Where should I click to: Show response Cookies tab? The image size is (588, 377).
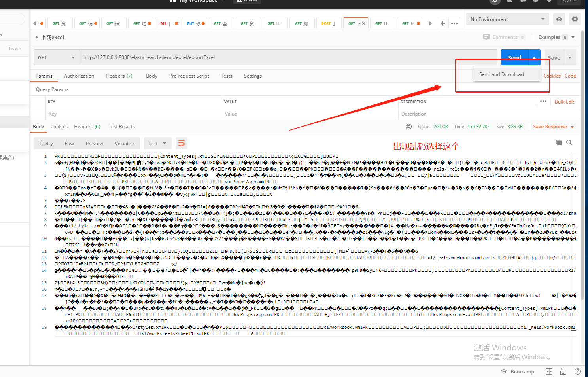coord(59,127)
